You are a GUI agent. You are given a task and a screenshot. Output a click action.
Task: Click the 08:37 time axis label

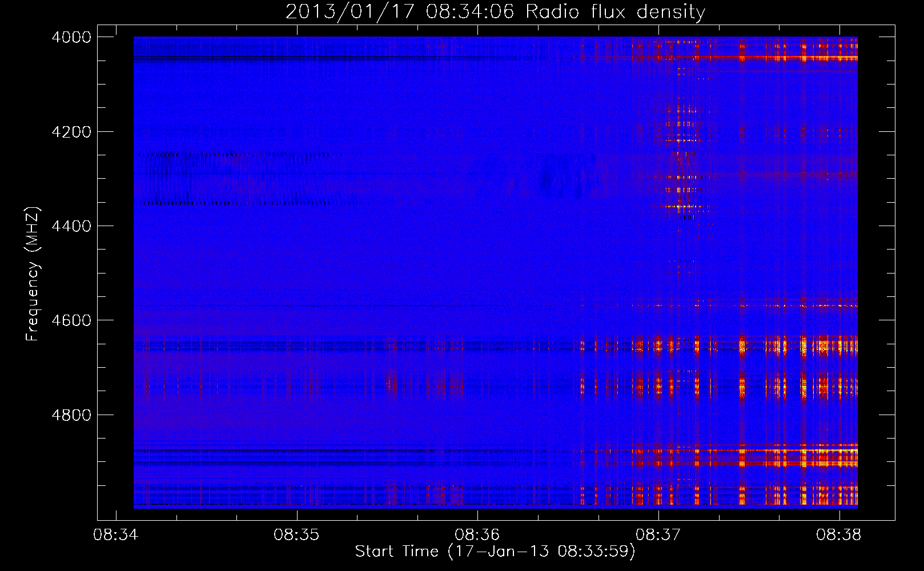(x=658, y=535)
